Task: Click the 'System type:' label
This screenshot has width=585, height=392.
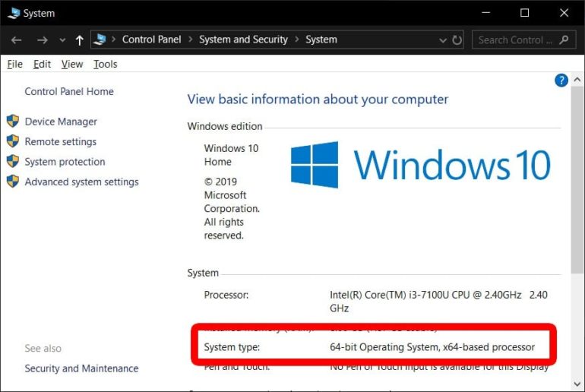Action: pyautogui.click(x=232, y=347)
